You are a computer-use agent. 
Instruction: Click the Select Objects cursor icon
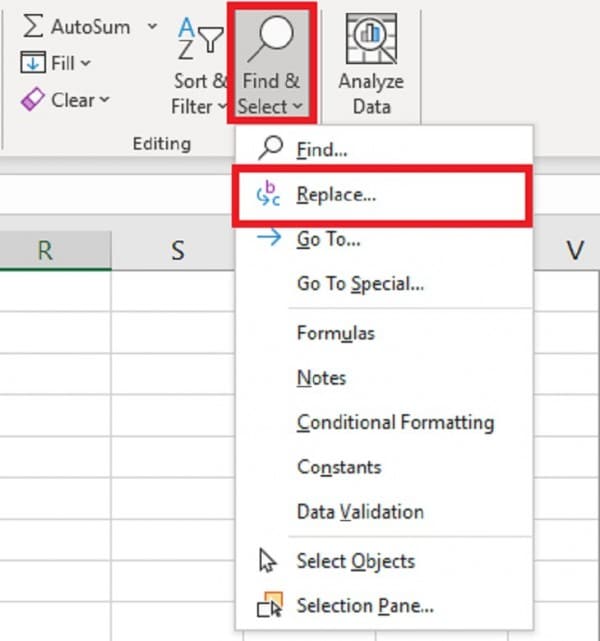(268, 560)
